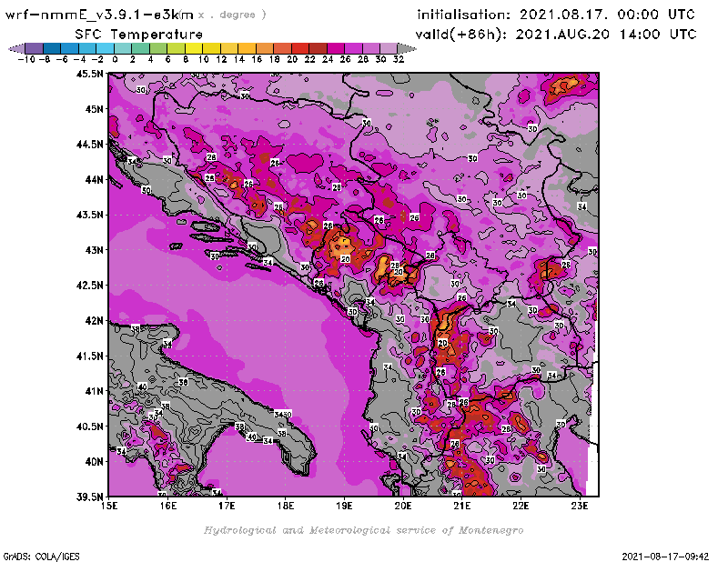The height and width of the screenshot is (562, 728).
Task: Click the gray above-32 arrow on the legend
Action: [407, 49]
